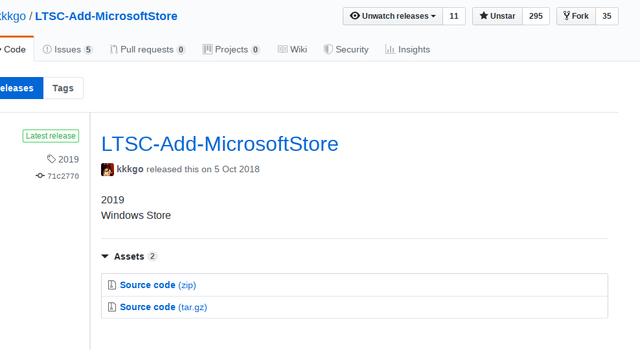Image resolution: width=640 pixels, height=360 pixels.
Task: Open the LTSC-Add-MicrosoftStore repository link
Action: click(x=106, y=16)
